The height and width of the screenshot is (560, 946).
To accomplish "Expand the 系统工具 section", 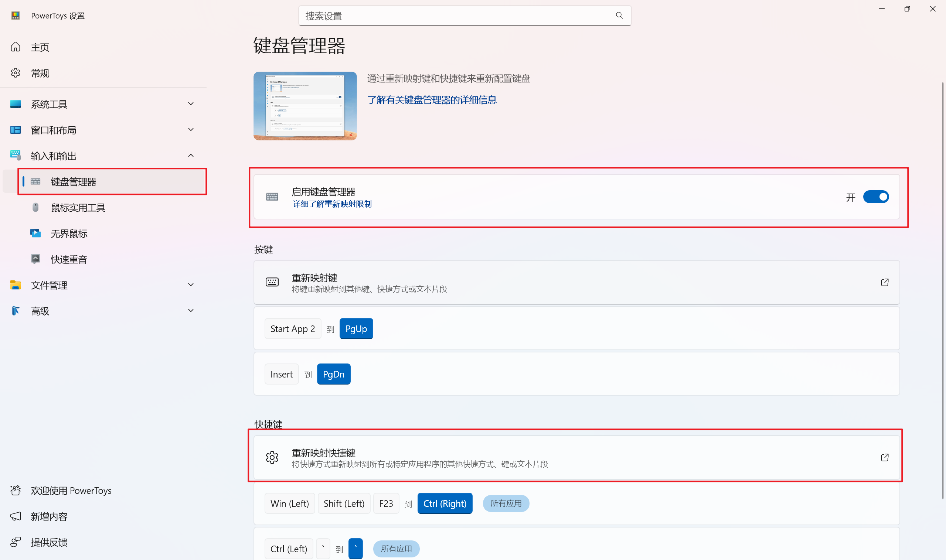I will coord(191,104).
